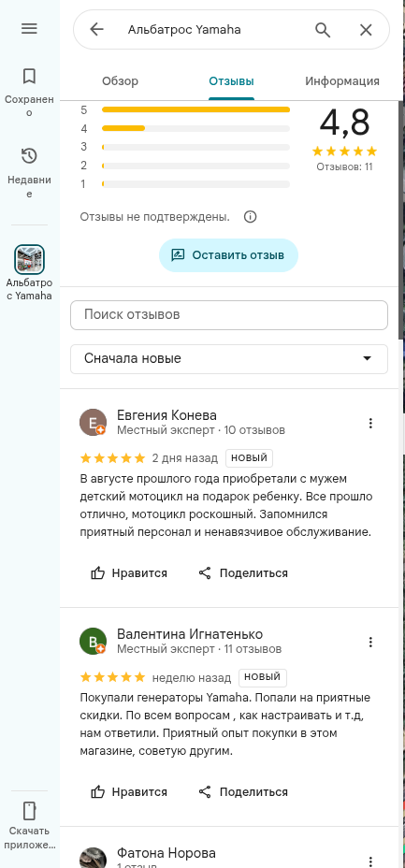Click the magnifier search icon

click(323, 29)
